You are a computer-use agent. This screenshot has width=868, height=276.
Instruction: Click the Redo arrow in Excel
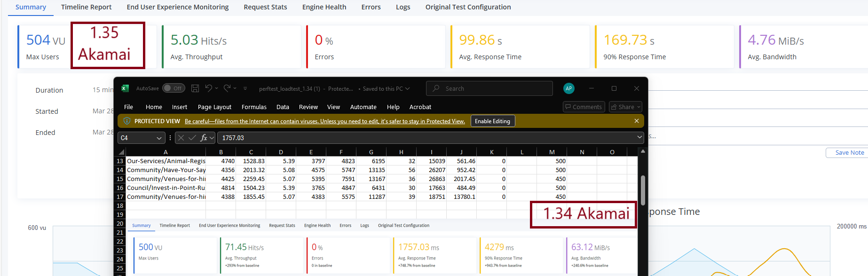pos(227,88)
